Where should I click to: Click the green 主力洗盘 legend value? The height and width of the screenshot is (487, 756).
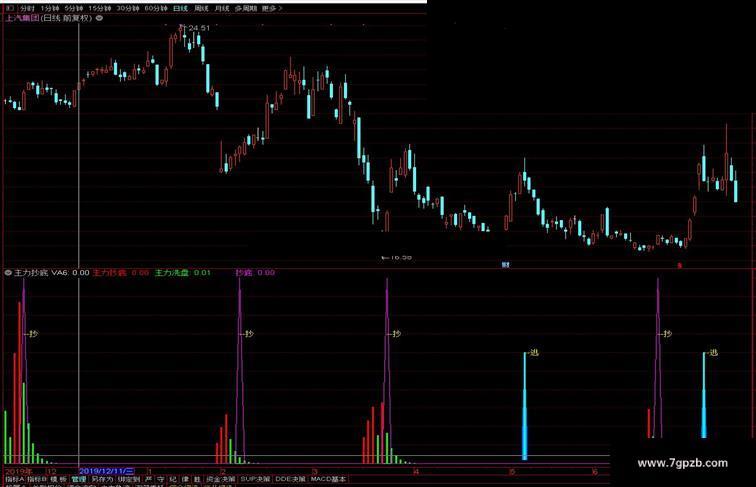[183, 272]
